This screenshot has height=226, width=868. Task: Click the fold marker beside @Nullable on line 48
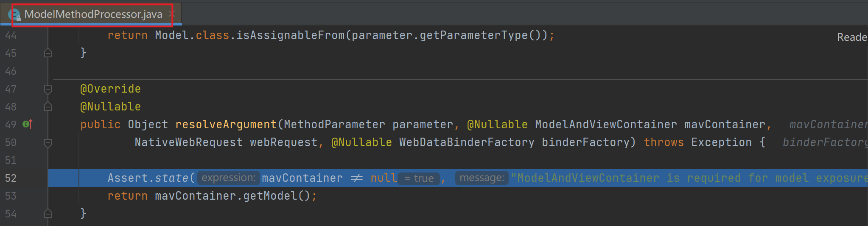point(48,107)
